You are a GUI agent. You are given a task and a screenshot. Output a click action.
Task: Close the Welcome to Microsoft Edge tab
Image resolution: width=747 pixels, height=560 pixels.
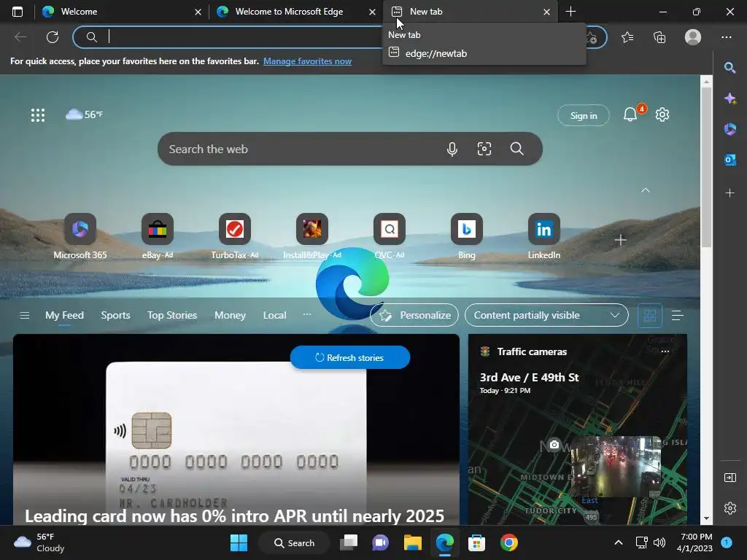pos(373,12)
